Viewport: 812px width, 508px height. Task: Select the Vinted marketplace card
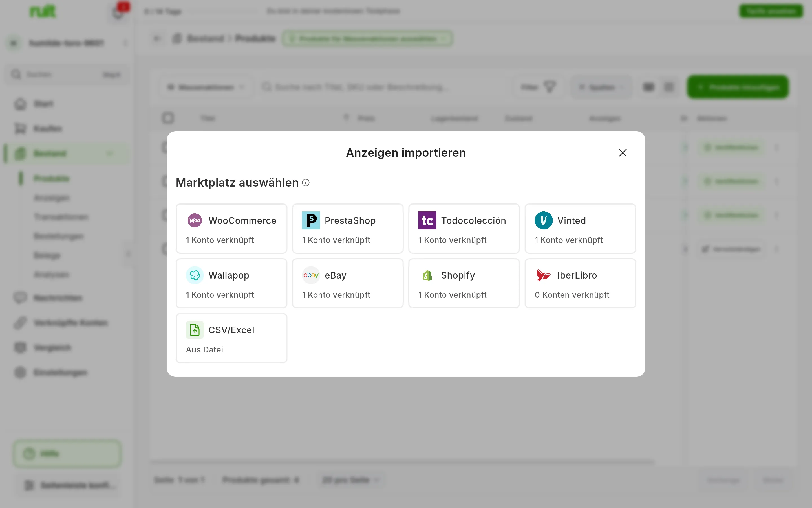tap(581, 229)
